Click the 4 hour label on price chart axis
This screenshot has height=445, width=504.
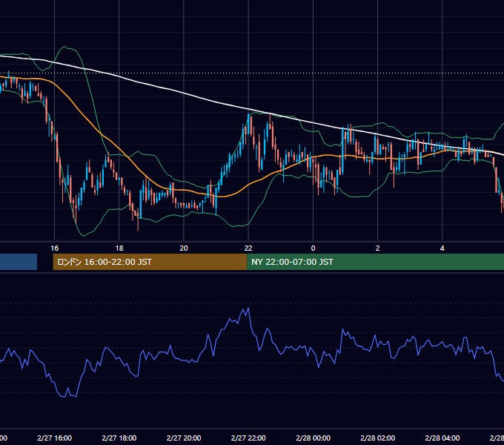(x=442, y=248)
